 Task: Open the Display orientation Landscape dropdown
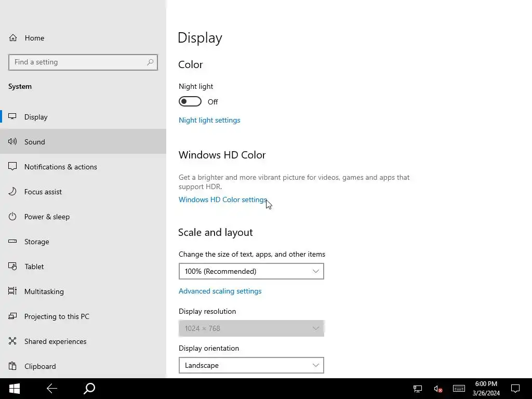pyautogui.click(x=251, y=365)
